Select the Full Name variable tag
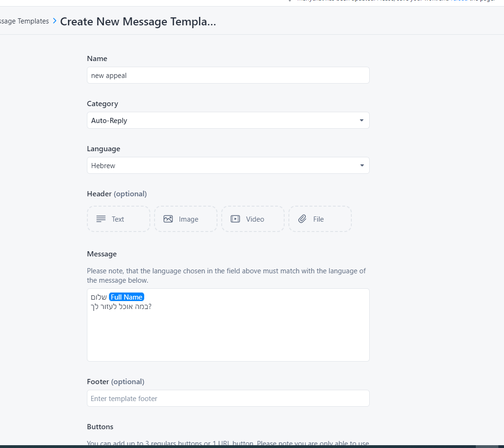 (x=126, y=297)
